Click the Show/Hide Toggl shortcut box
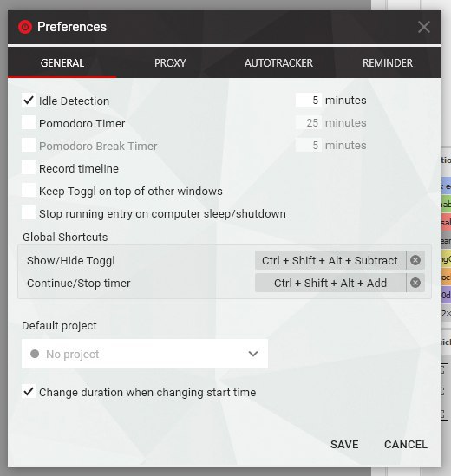 click(330, 260)
